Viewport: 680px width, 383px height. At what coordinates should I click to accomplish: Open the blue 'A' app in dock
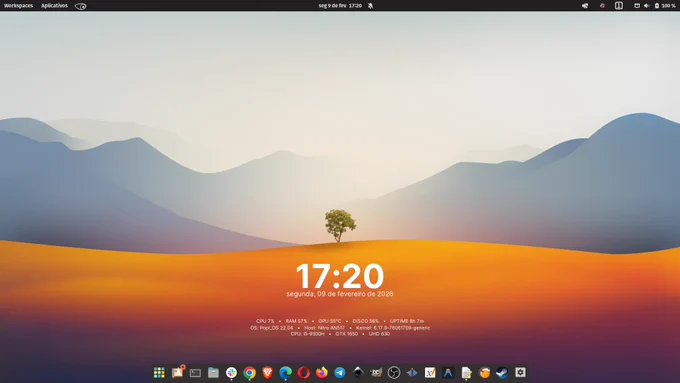[448, 373]
